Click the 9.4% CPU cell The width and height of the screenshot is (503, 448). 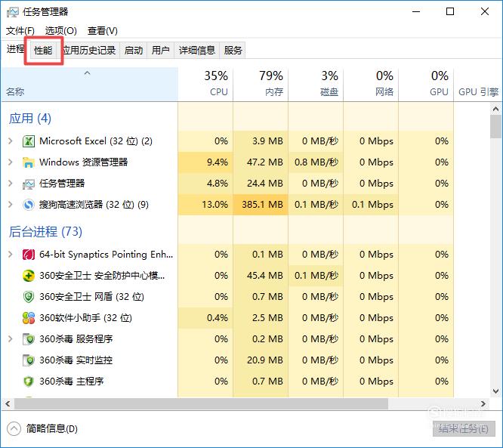coord(205,162)
